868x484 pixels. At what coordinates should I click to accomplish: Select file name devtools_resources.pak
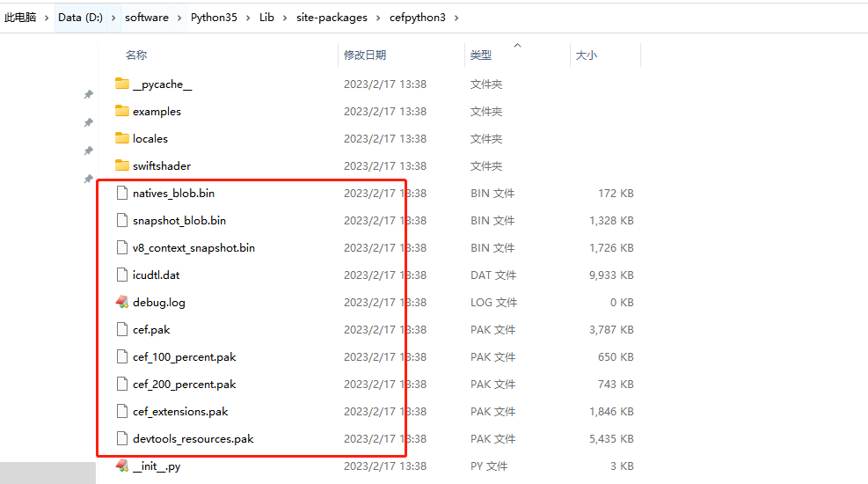pos(193,438)
